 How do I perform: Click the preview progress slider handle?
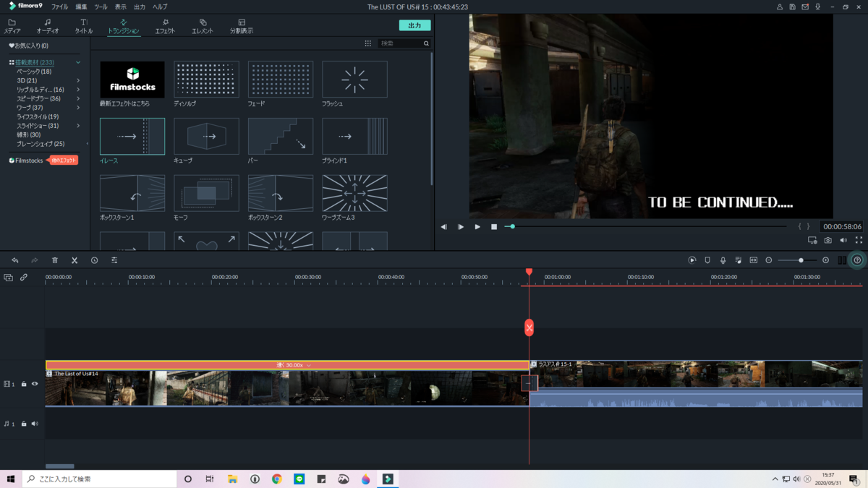tap(512, 227)
